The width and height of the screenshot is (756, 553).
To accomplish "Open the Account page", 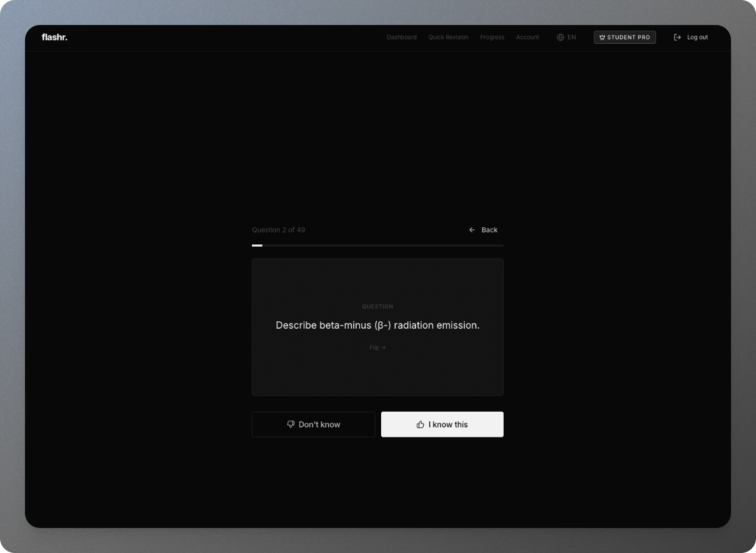I will click(527, 37).
